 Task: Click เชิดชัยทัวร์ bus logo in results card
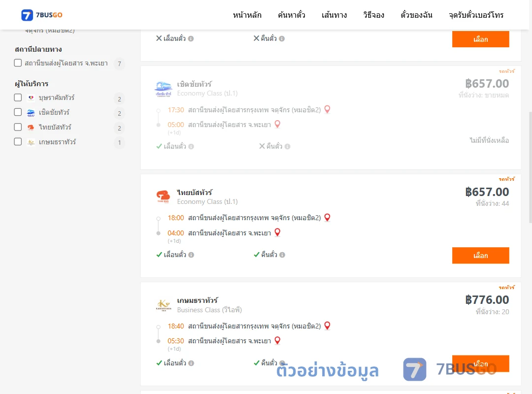pyautogui.click(x=163, y=89)
